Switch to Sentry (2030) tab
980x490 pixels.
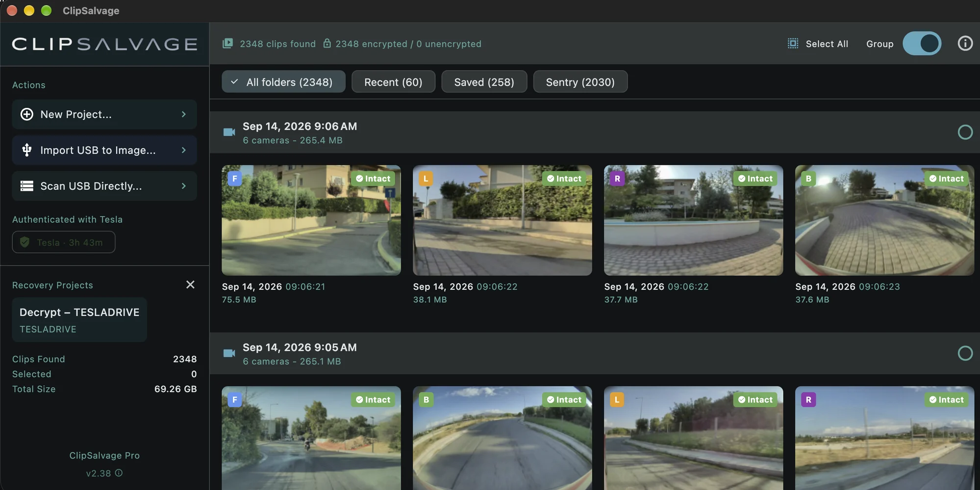pyautogui.click(x=580, y=82)
